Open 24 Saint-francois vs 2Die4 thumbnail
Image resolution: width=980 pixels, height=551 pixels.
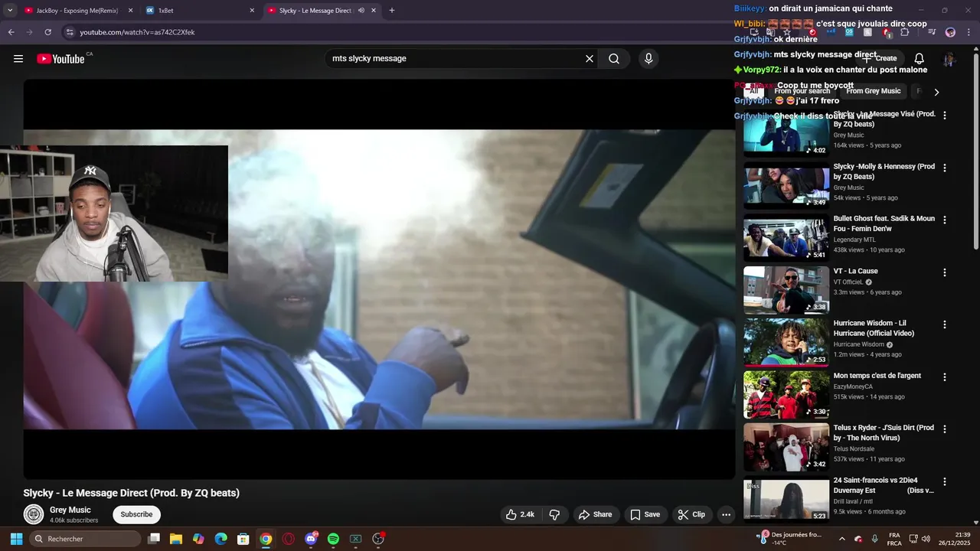point(786,500)
